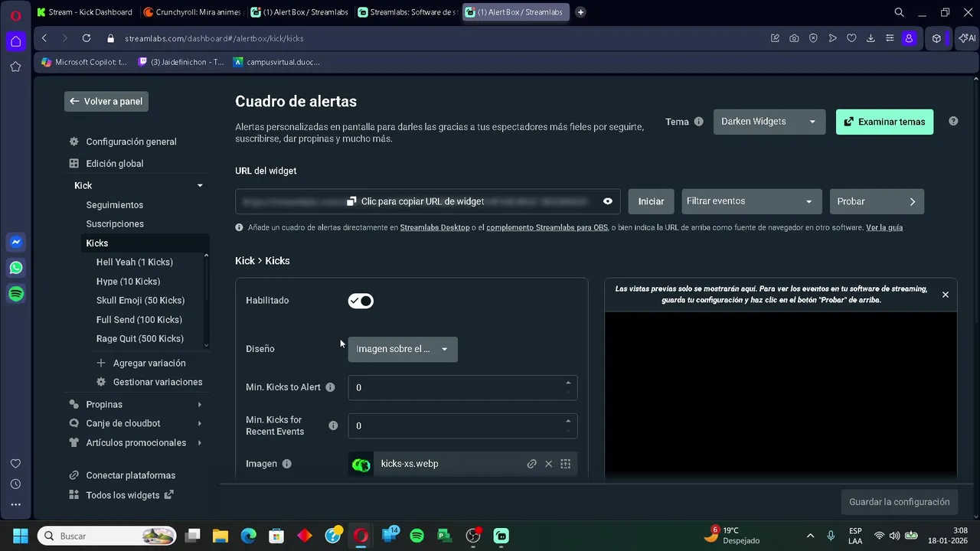Open sidebar heart pinboards icon

(x=15, y=464)
